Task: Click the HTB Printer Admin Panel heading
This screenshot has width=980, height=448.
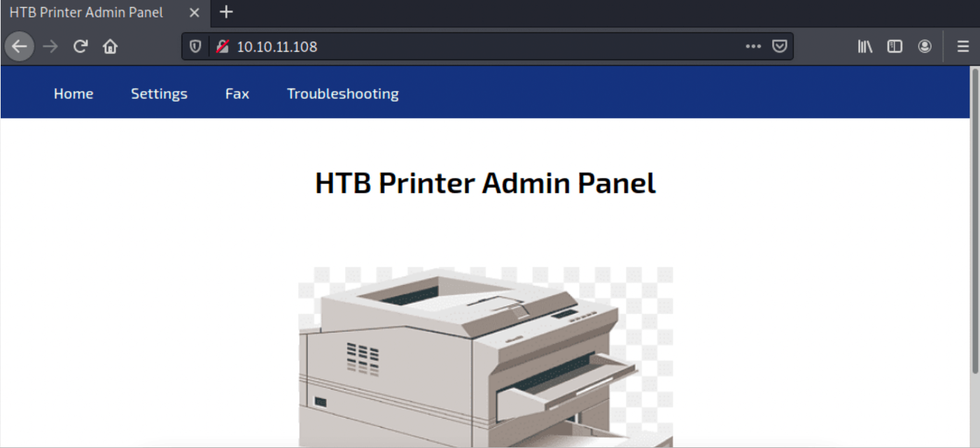Action: point(485,183)
